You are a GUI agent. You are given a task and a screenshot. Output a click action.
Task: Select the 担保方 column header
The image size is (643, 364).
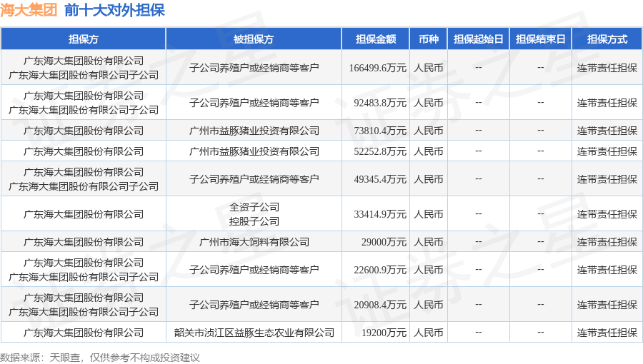84,39
